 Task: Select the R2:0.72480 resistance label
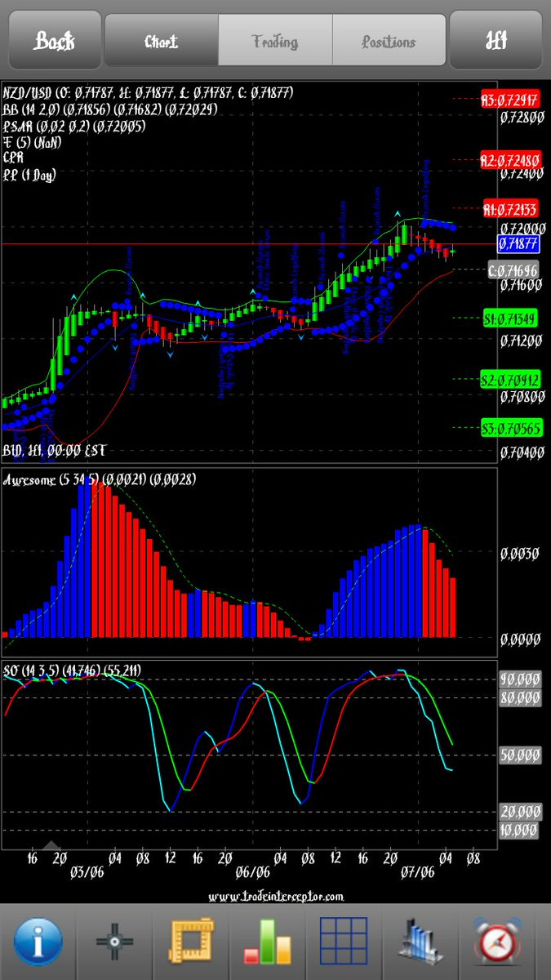(x=509, y=158)
